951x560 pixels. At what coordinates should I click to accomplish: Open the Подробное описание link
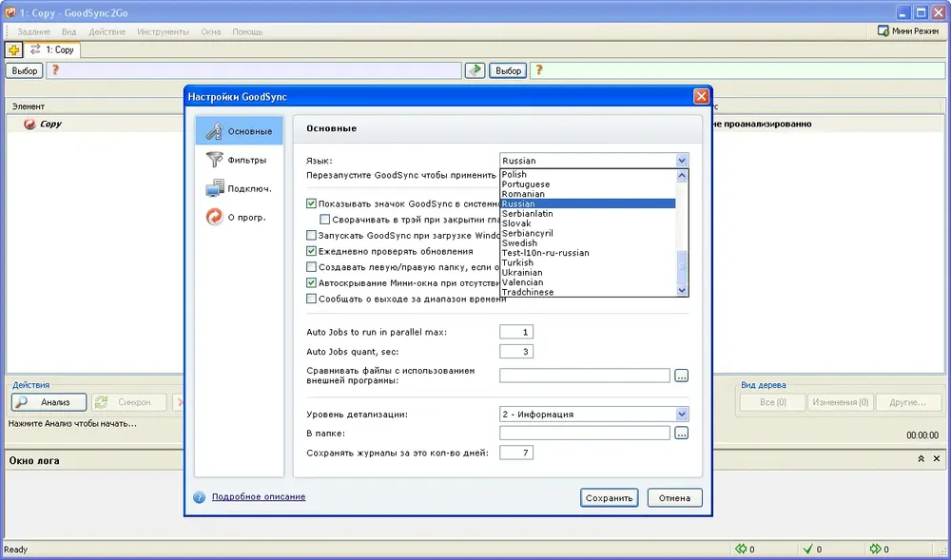pos(259,496)
